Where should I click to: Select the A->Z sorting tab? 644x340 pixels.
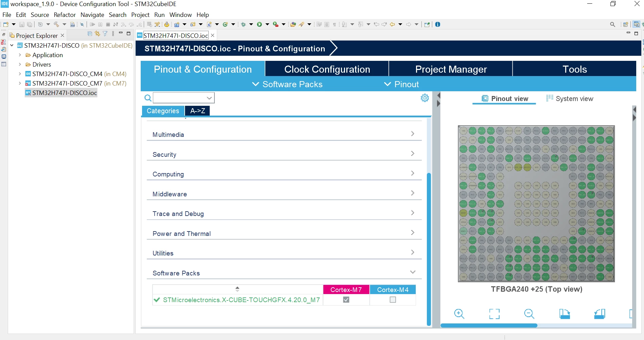198,111
